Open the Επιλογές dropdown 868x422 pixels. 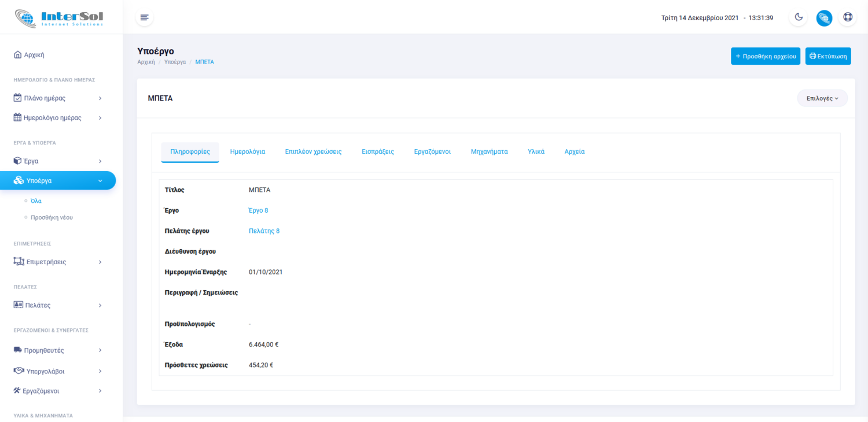[822, 98]
